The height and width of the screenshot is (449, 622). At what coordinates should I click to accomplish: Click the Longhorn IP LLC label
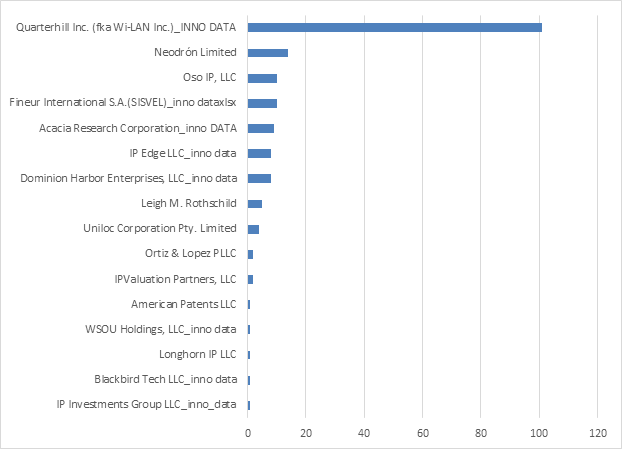(x=198, y=354)
